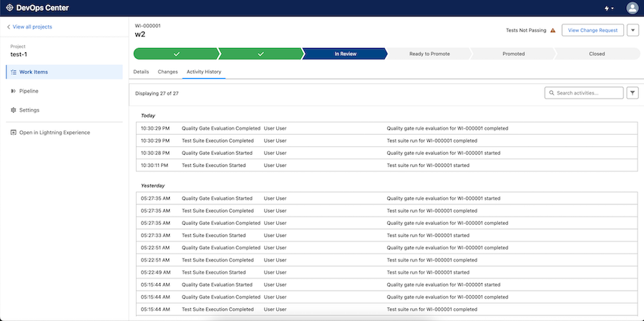The image size is (644, 321).
Task: Select the In Review path stage
Action: point(345,54)
